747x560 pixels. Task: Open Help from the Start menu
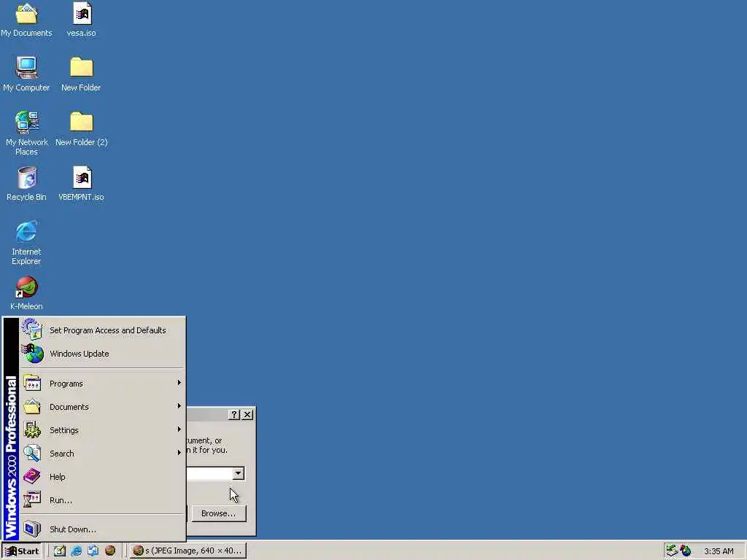click(102, 477)
